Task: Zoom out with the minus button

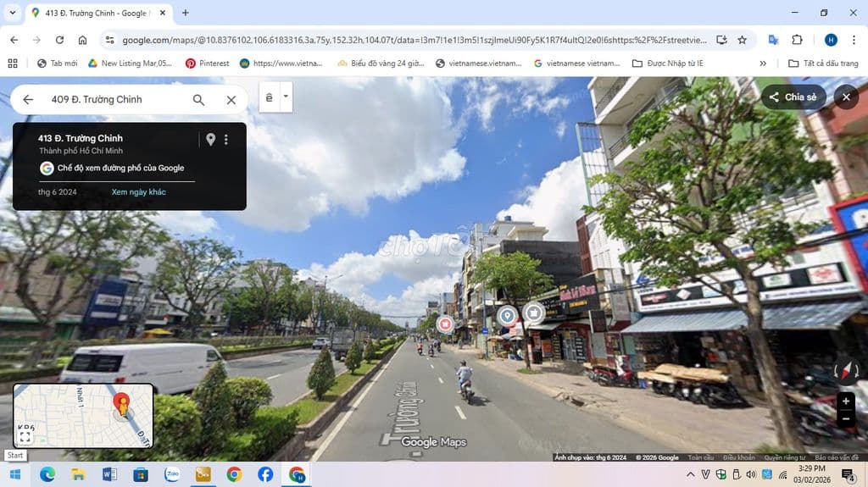Action: (x=845, y=418)
